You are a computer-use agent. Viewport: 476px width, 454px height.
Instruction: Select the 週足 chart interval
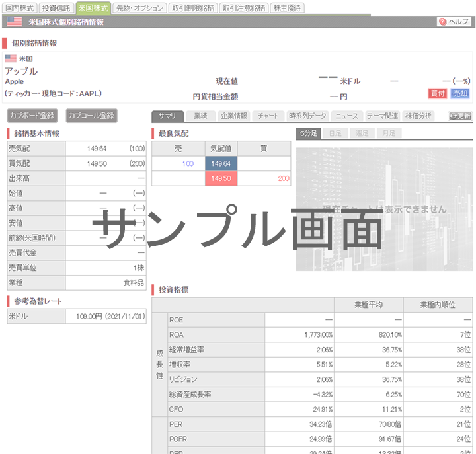[362, 133]
